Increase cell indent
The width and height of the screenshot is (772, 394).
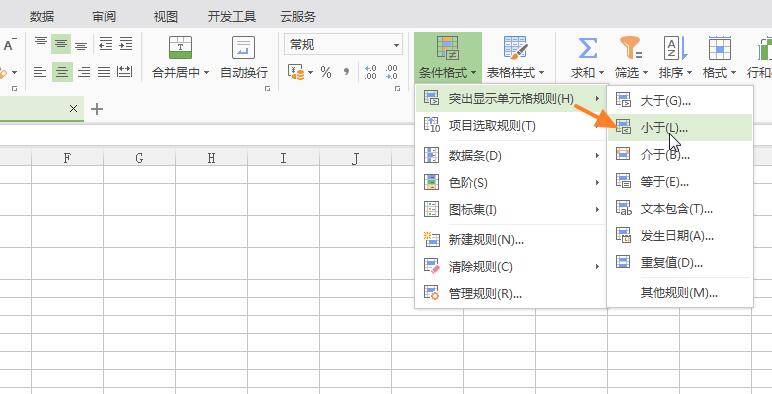126,44
